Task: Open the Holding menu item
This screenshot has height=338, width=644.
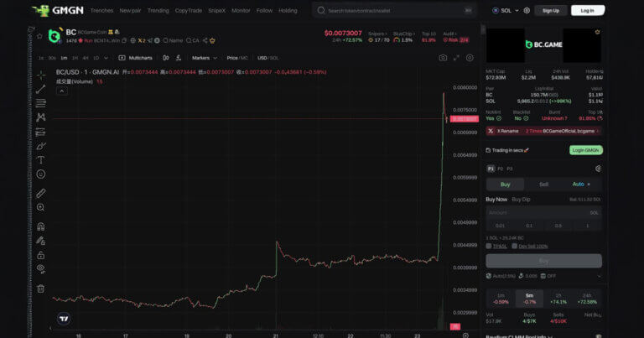Action: [288, 11]
